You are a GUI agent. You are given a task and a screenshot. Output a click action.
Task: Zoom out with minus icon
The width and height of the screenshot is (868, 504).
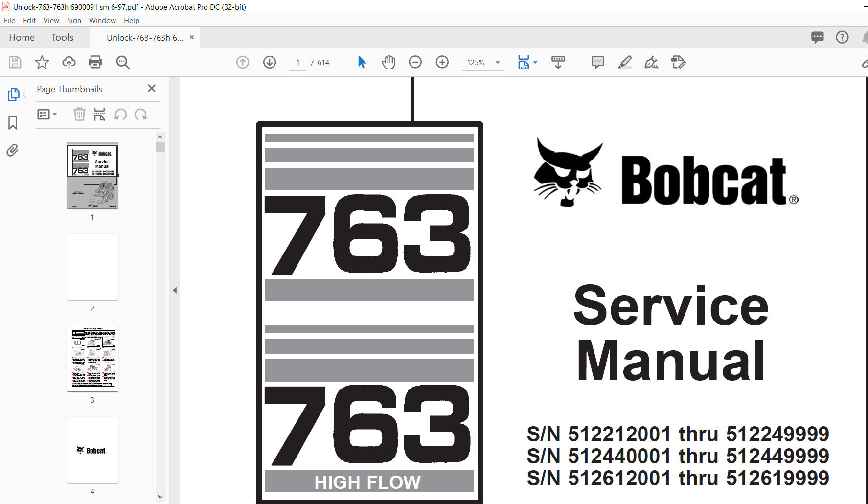[x=415, y=62]
